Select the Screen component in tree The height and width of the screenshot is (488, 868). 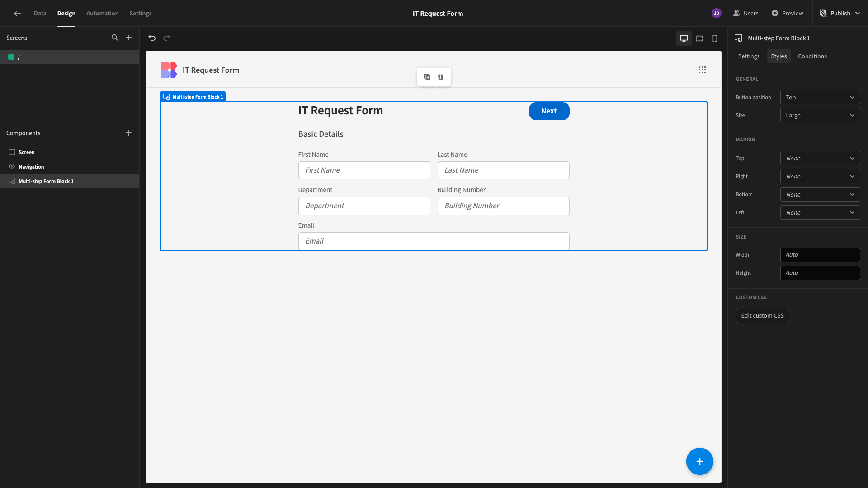coord(70,152)
